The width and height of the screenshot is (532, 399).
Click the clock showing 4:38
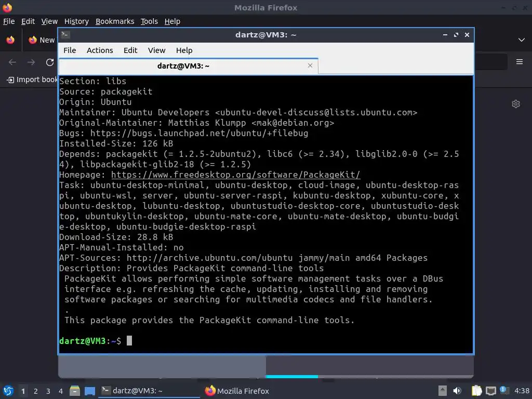[522, 391]
